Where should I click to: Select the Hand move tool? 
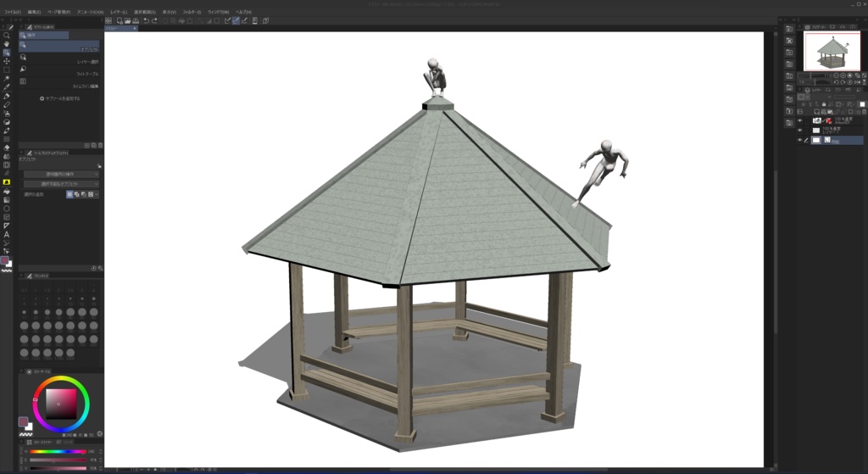(7, 44)
